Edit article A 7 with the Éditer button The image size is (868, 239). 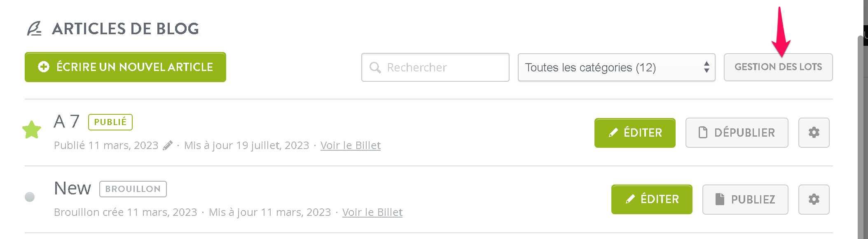(635, 133)
